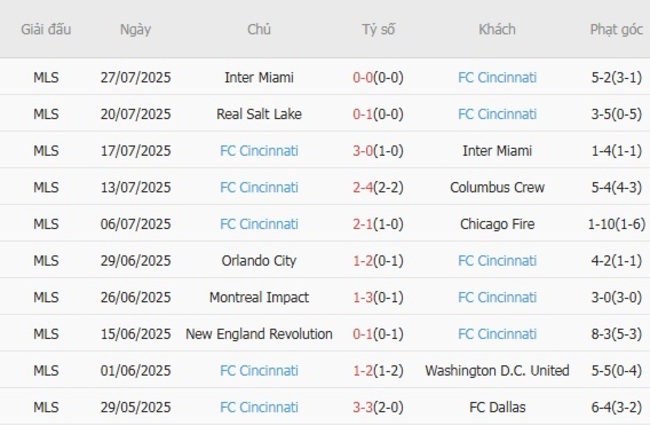Image resolution: width=650 pixels, height=426 pixels.
Task: Open the FC Dallas team link
Action: (497, 407)
